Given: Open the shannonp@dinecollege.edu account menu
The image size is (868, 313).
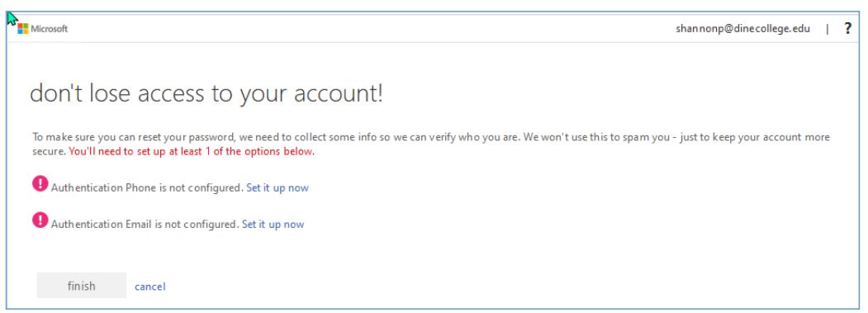Looking at the screenshot, I should click(x=743, y=29).
